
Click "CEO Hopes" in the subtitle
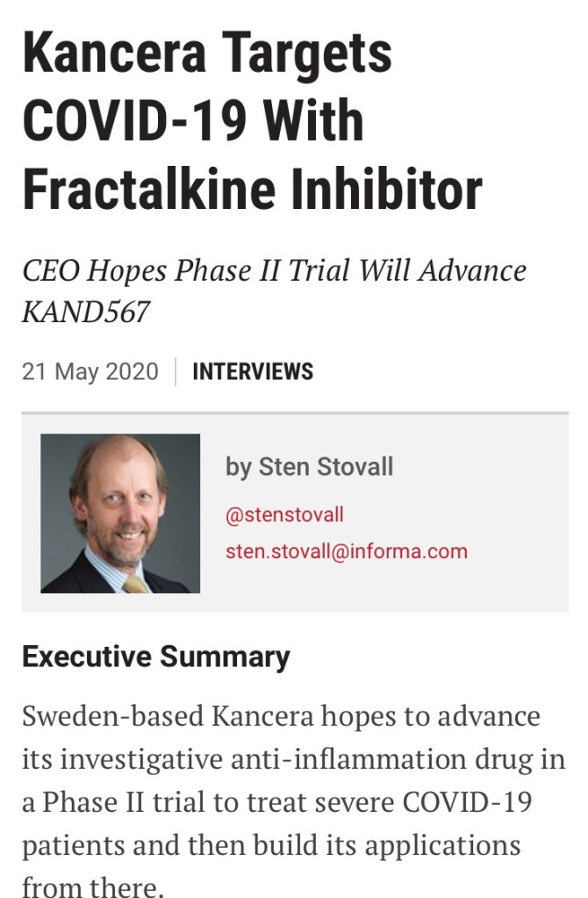point(95,271)
